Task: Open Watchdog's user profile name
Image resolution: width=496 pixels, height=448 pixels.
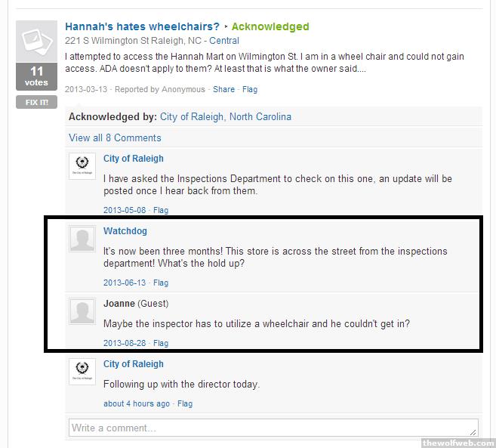Action: coord(125,231)
